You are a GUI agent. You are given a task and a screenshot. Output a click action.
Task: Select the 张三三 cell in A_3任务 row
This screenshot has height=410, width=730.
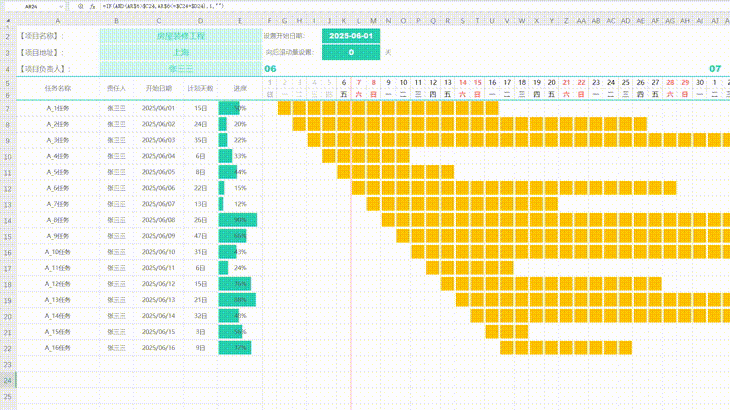click(116, 140)
